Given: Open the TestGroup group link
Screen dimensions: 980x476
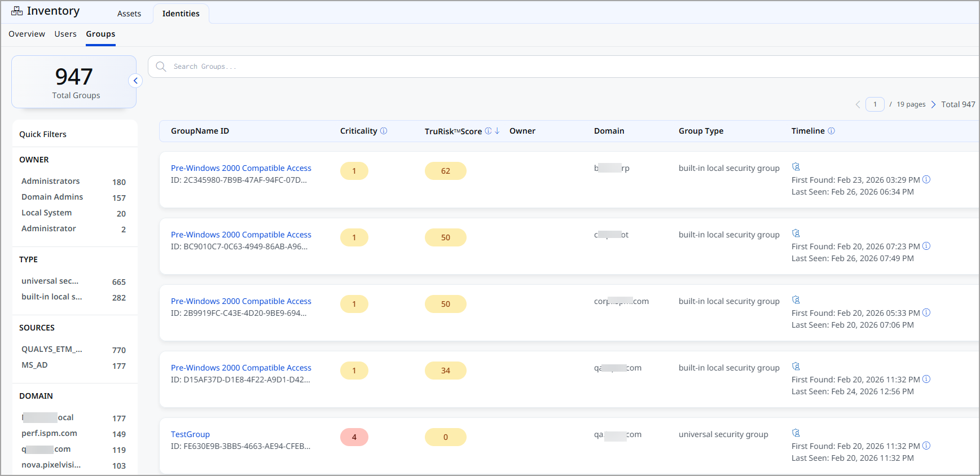Looking at the screenshot, I should (190, 434).
